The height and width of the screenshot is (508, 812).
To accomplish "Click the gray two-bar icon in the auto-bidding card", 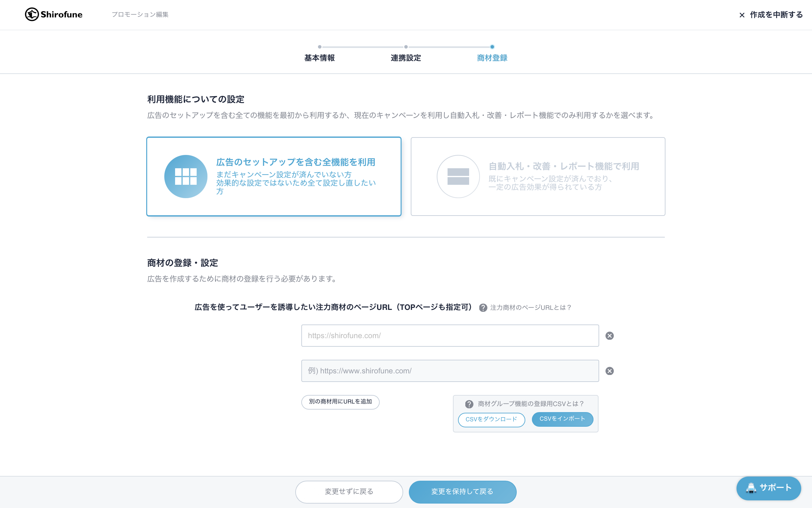I will 458,177.
